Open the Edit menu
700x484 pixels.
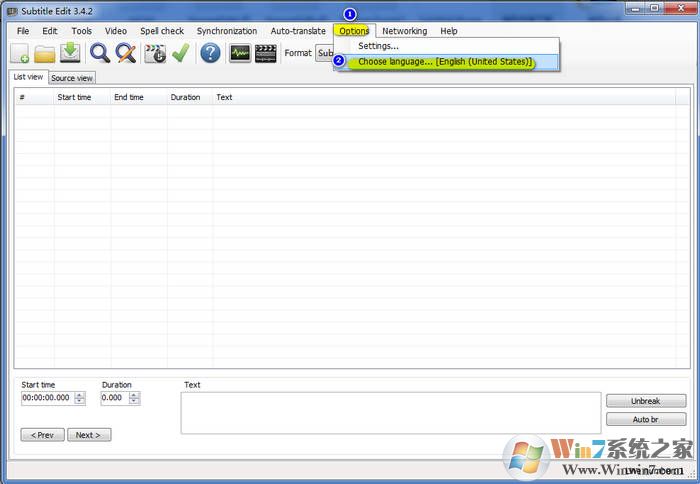tap(50, 31)
